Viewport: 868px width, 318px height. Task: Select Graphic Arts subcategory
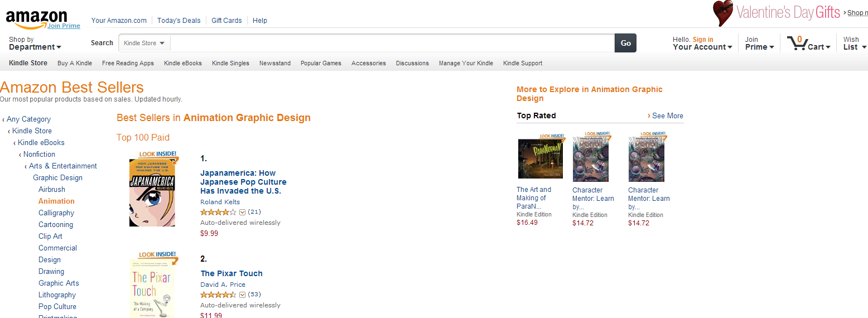click(x=59, y=283)
